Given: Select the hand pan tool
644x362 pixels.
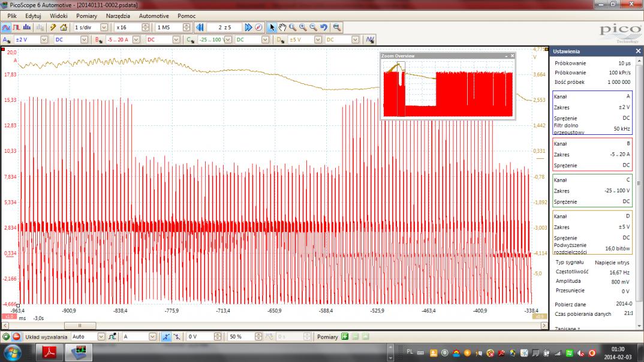Looking at the screenshot, I should 282,27.
